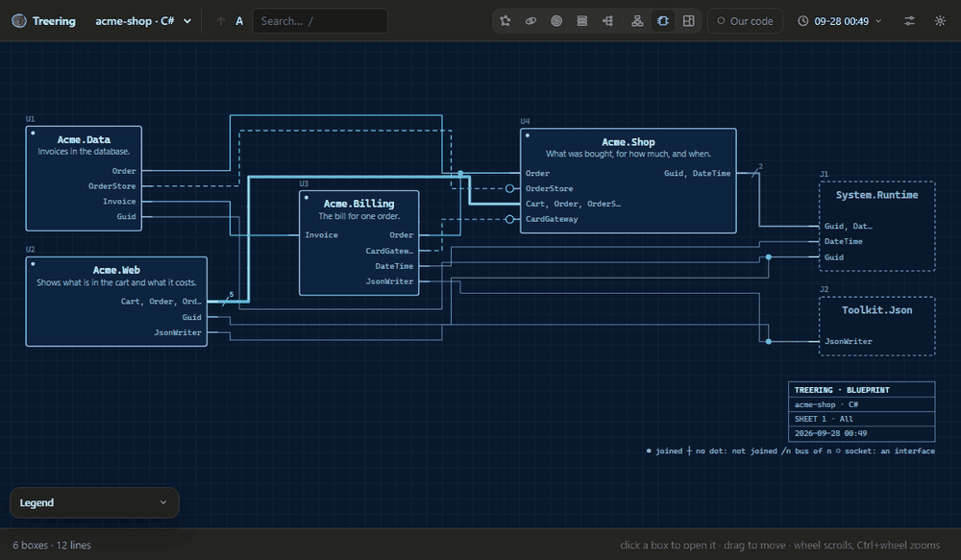The width and height of the screenshot is (961, 560).
Task: Select the blueprint chip view icon
Action: [663, 21]
